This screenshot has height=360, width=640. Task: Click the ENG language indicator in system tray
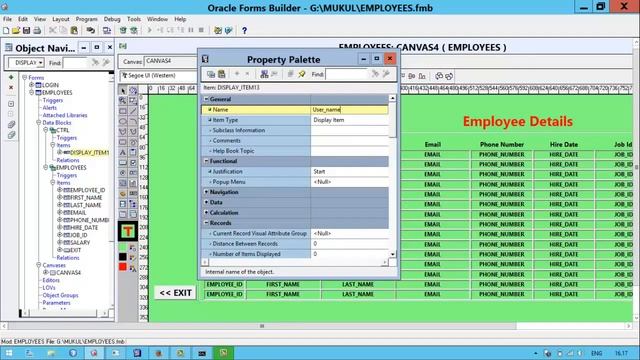point(596,353)
